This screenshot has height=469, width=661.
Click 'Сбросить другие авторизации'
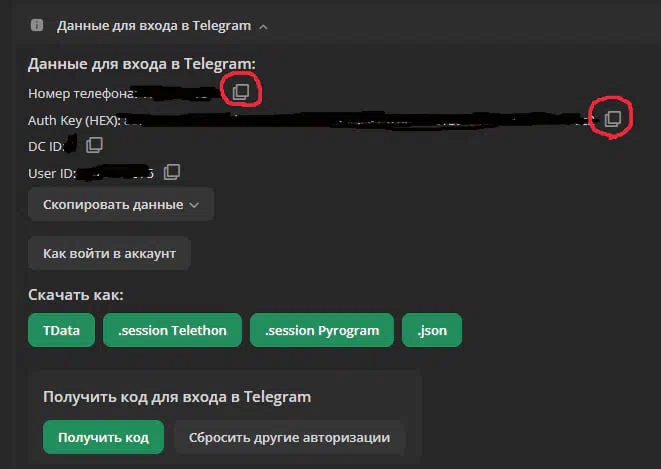(x=290, y=437)
